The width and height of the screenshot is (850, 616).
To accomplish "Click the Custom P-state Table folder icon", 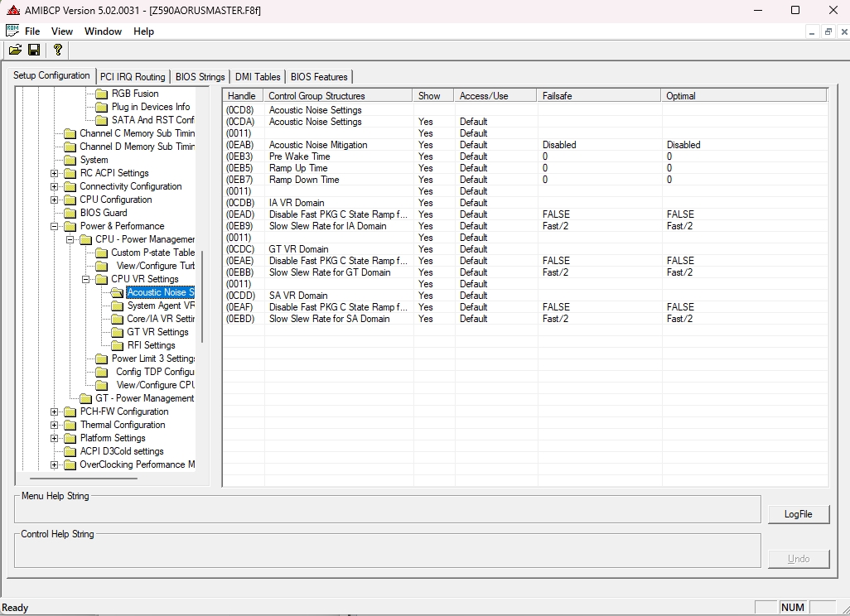I will click(x=101, y=253).
